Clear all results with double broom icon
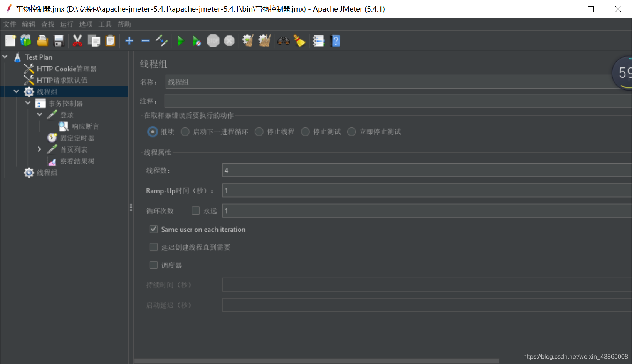Screen dimensions: 632x364 coord(264,41)
